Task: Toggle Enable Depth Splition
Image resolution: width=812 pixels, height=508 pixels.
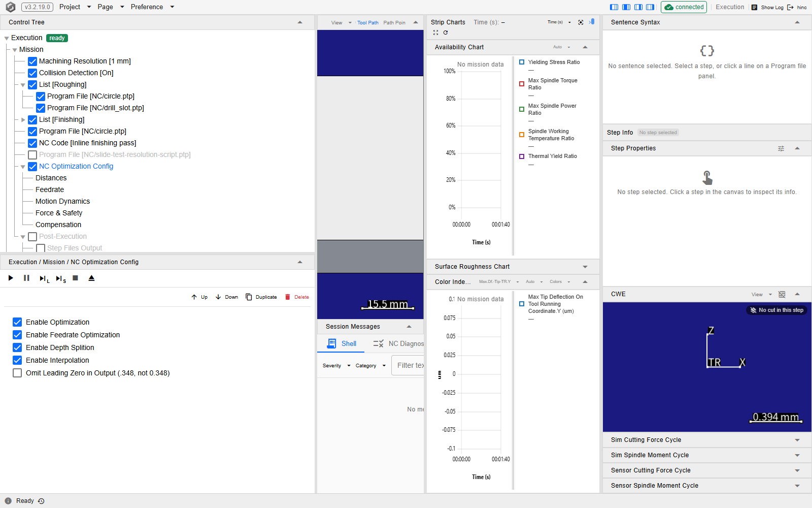Action: pyautogui.click(x=17, y=347)
